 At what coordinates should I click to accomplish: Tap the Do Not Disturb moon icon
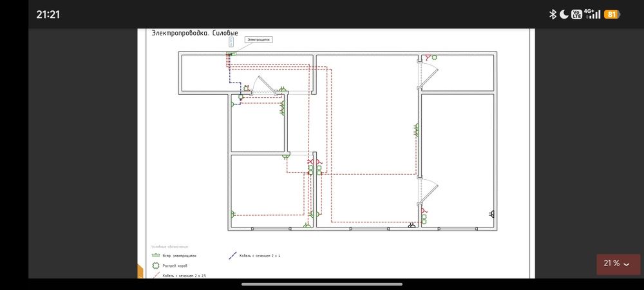pyautogui.click(x=564, y=14)
